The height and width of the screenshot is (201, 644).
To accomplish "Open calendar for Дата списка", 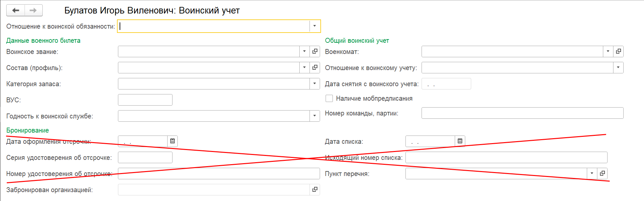I will (x=460, y=141).
